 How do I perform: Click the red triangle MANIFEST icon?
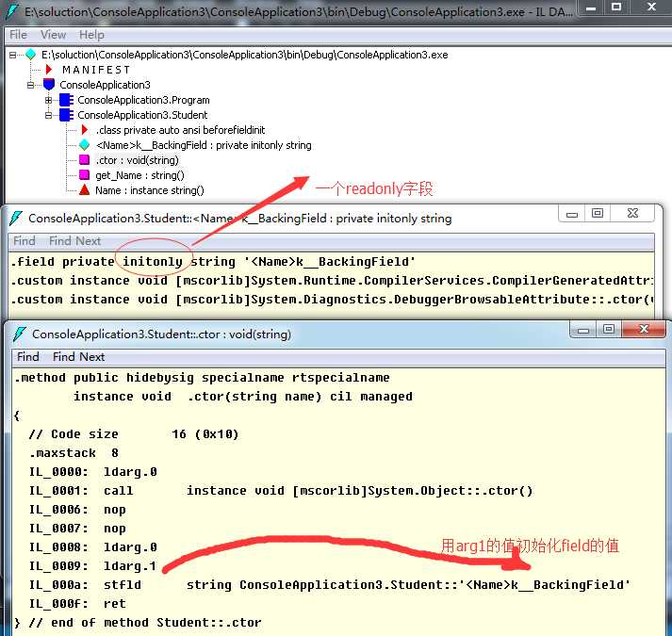click(x=48, y=70)
